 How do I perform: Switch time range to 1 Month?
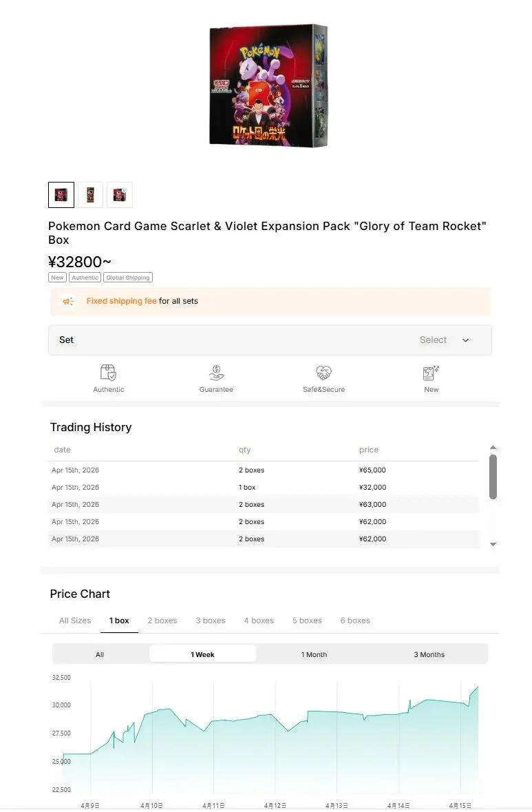[x=314, y=654]
